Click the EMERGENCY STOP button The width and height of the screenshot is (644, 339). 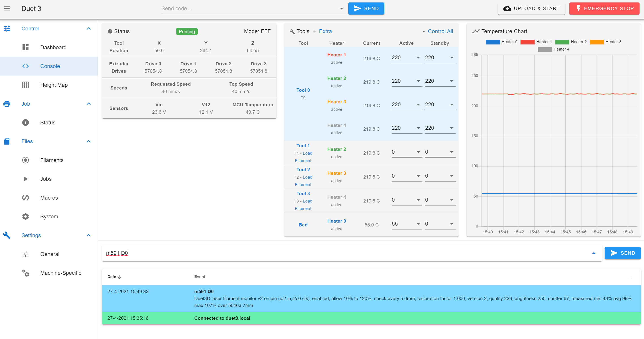pos(604,9)
